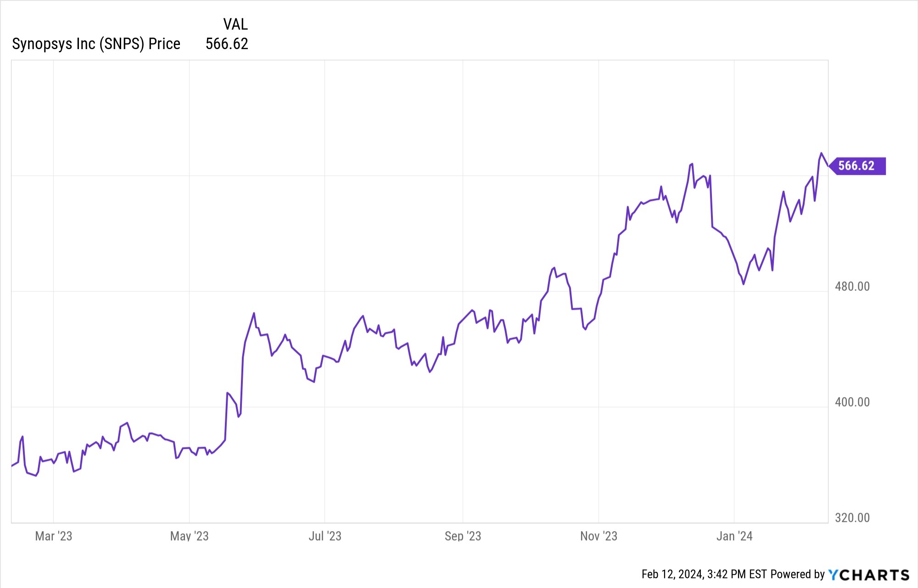The image size is (918, 588).
Task: Click the line's lowest dip just after Jan '24
Action: (x=744, y=284)
